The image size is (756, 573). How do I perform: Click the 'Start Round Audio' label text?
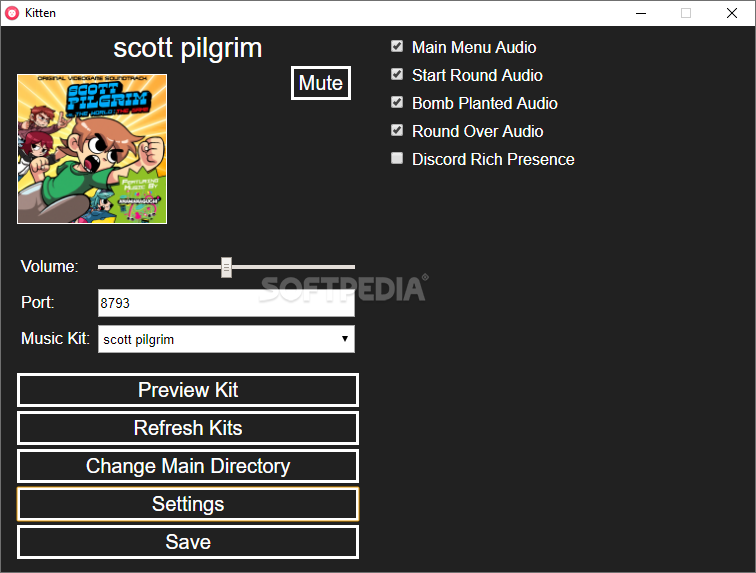click(x=477, y=75)
